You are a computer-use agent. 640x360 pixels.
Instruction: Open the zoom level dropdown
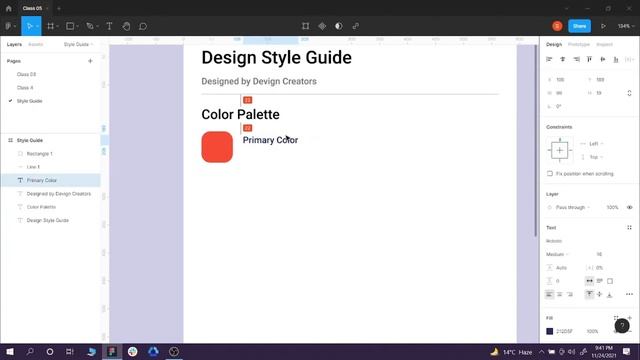pos(625,26)
